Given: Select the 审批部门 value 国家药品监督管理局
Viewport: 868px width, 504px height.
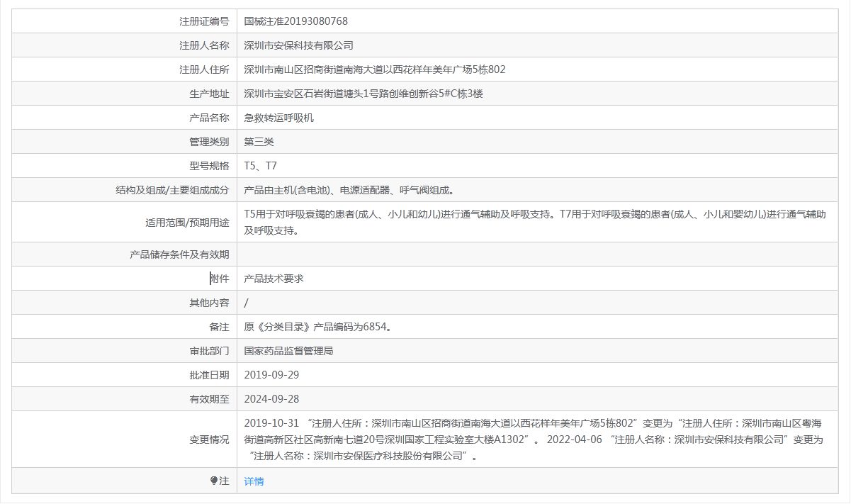Looking at the screenshot, I should [292, 350].
